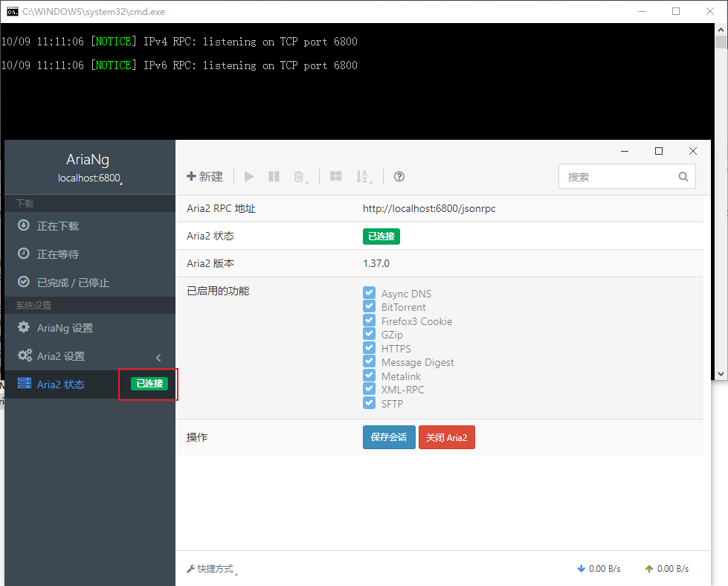Open 正在等待 (waiting) in sidebar

click(x=90, y=254)
